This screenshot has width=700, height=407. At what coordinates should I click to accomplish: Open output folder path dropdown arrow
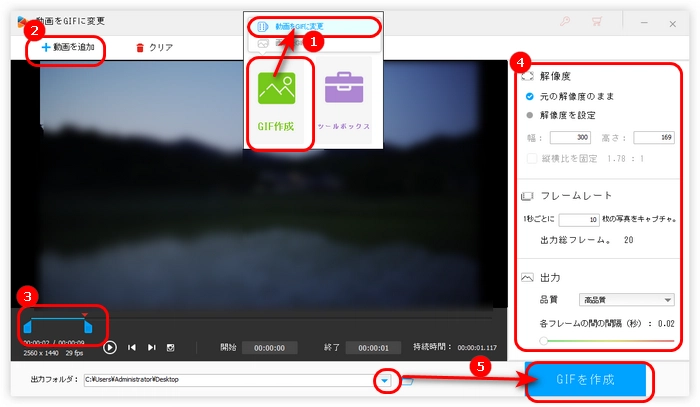[384, 381]
